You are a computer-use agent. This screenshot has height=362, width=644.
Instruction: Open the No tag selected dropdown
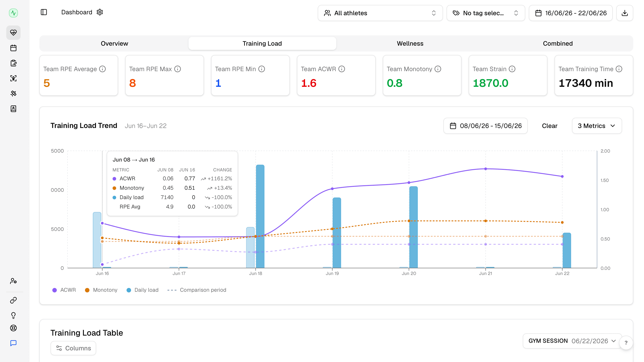(485, 13)
